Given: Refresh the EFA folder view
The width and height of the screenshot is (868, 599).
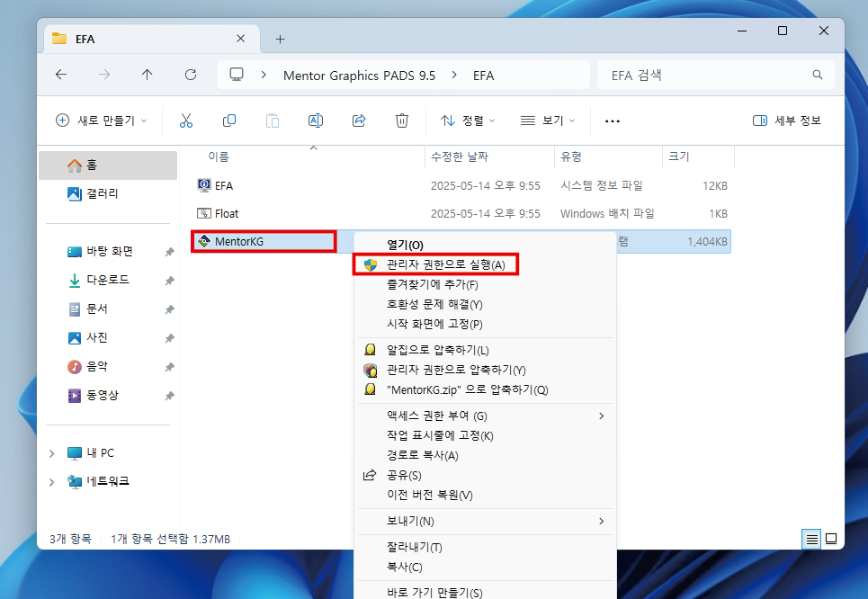Looking at the screenshot, I should click(191, 75).
